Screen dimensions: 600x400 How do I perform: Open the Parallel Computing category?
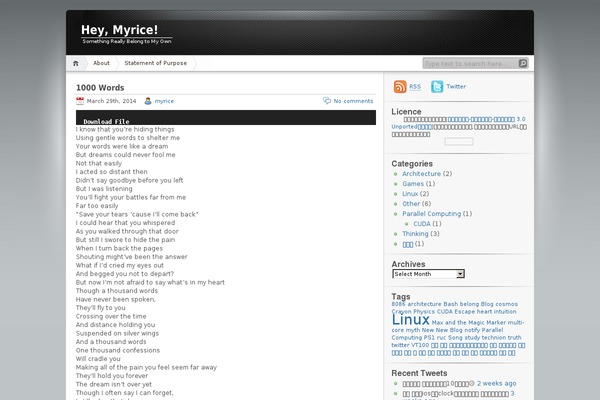click(x=432, y=214)
